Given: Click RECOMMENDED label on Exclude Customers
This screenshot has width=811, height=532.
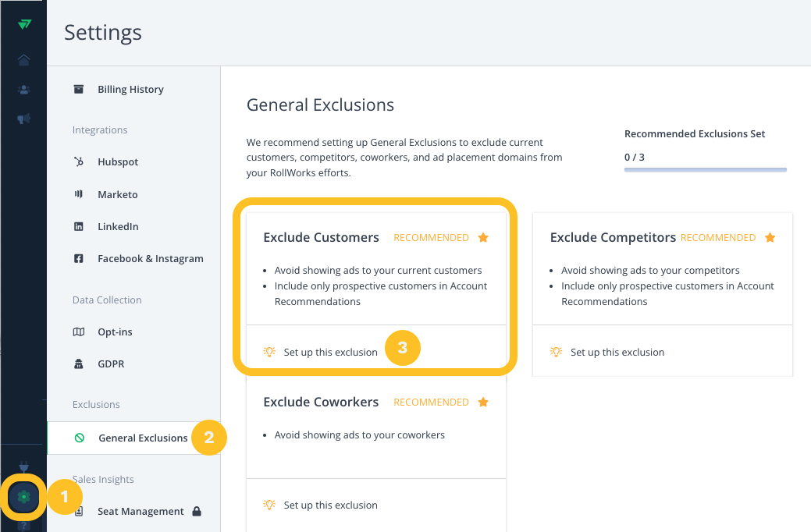Looking at the screenshot, I should tap(432, 237).
